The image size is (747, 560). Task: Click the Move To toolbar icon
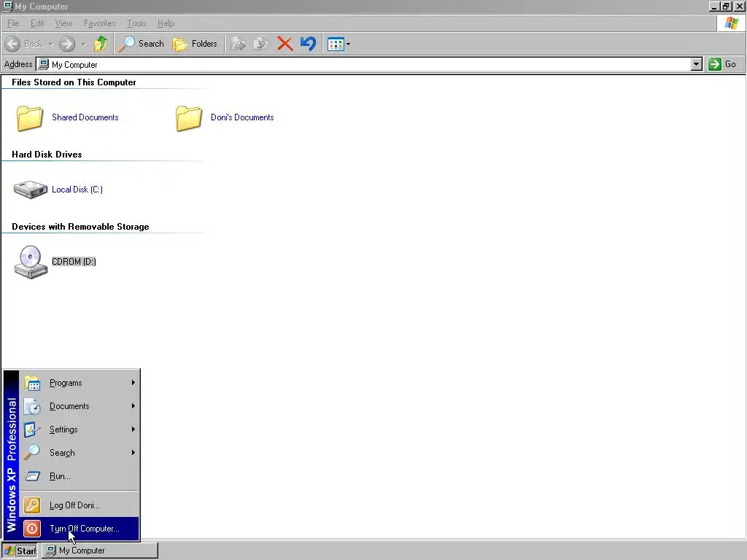pyautogui.click(x=239, y=44)
